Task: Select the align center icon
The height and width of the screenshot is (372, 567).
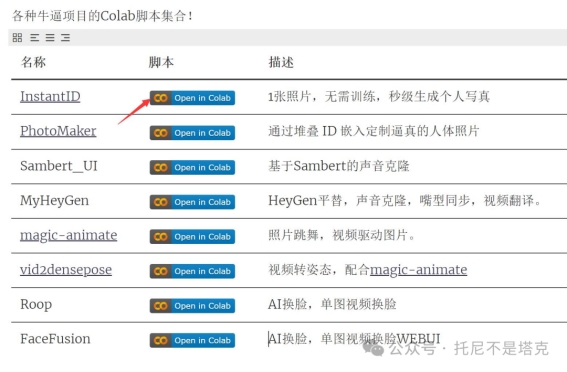Action: [x=50, y=37]
